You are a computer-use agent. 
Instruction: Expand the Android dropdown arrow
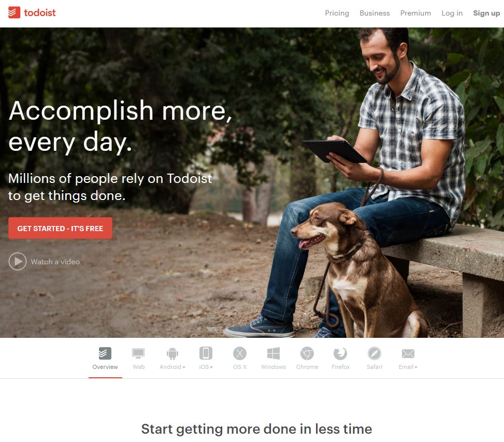point(184,367)
